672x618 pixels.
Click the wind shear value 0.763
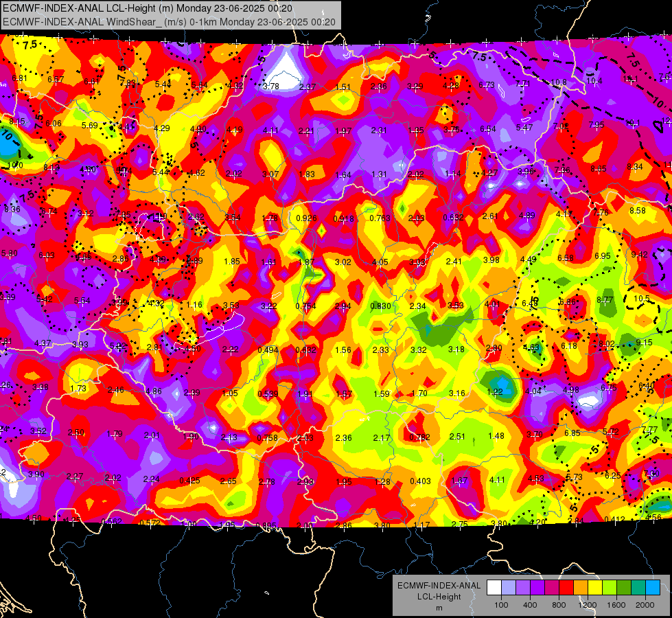click(x=380, y=218)
